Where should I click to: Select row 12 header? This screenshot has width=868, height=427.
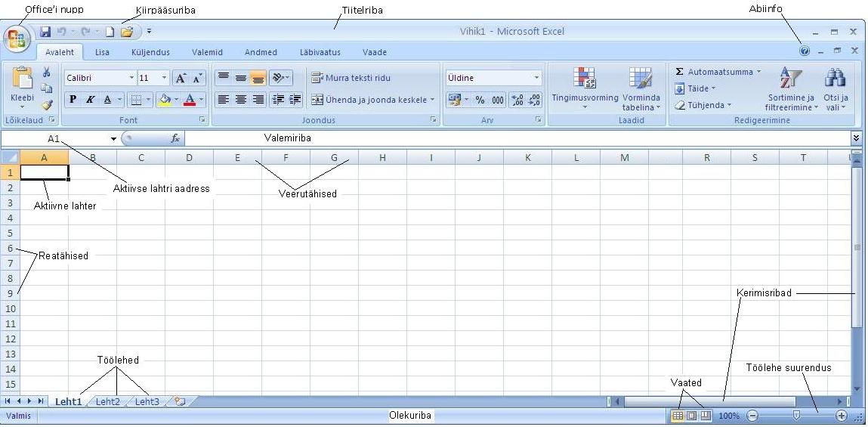click(10, 339)
